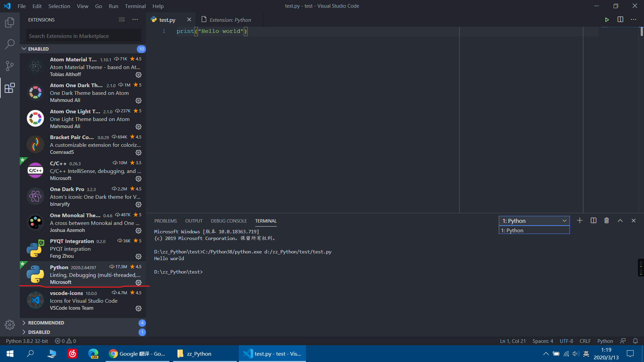Screen dimensions: 644x362
Task: Expand the DISABLED extensions section
Action: click(40, 332)
